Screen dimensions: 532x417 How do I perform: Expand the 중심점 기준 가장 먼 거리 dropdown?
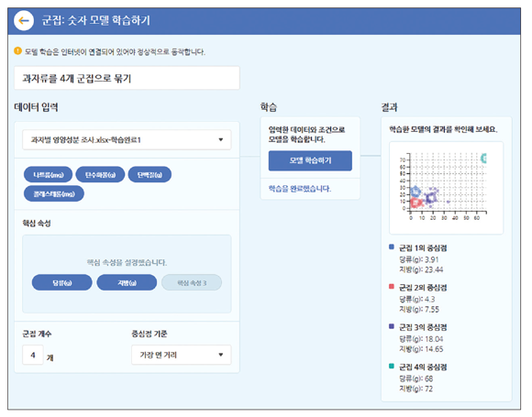click(x=182, y=355)
